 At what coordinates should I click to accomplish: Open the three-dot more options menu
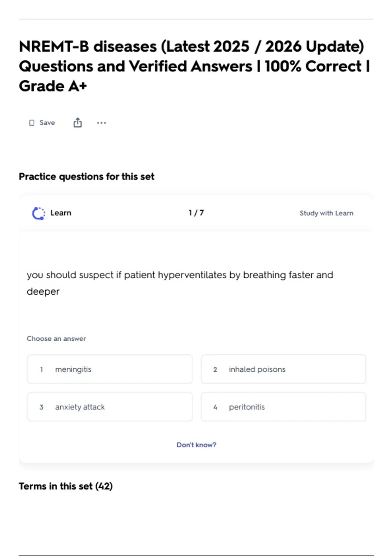tap(101, 123)
